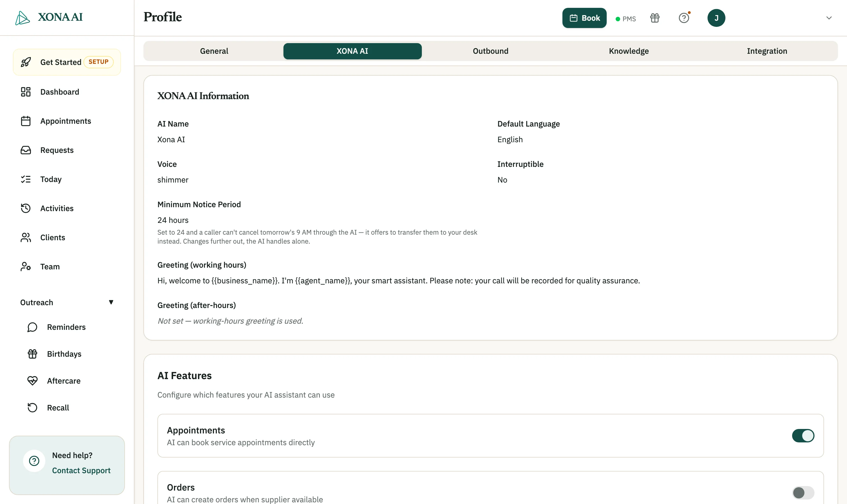The image size is (847, 504).
Task: Click the Contact Support link
Action: tap(81, 470)
